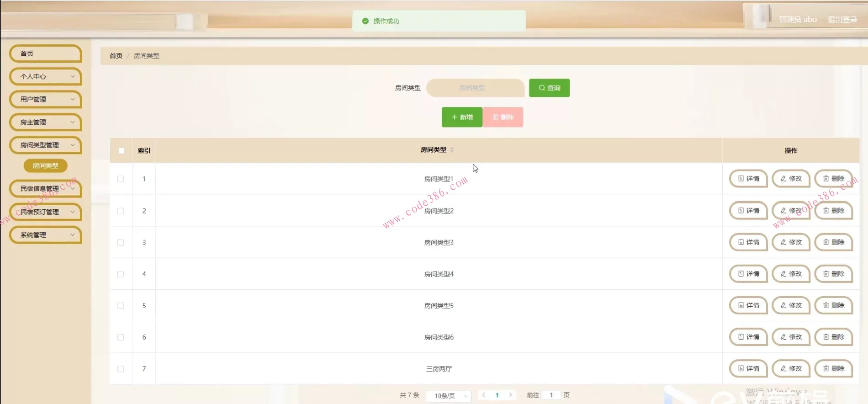Go to the previous page arrow
The width and height of the screenshot is (868, 404).
[484, 395]
